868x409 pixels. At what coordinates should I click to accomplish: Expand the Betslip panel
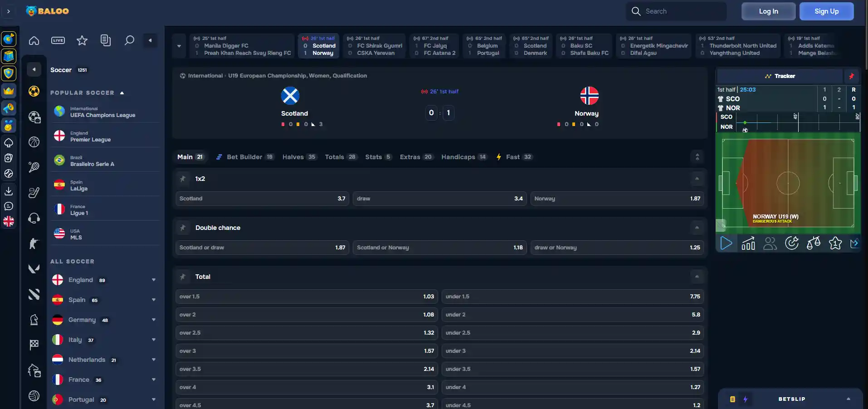[x=848, y=399]
